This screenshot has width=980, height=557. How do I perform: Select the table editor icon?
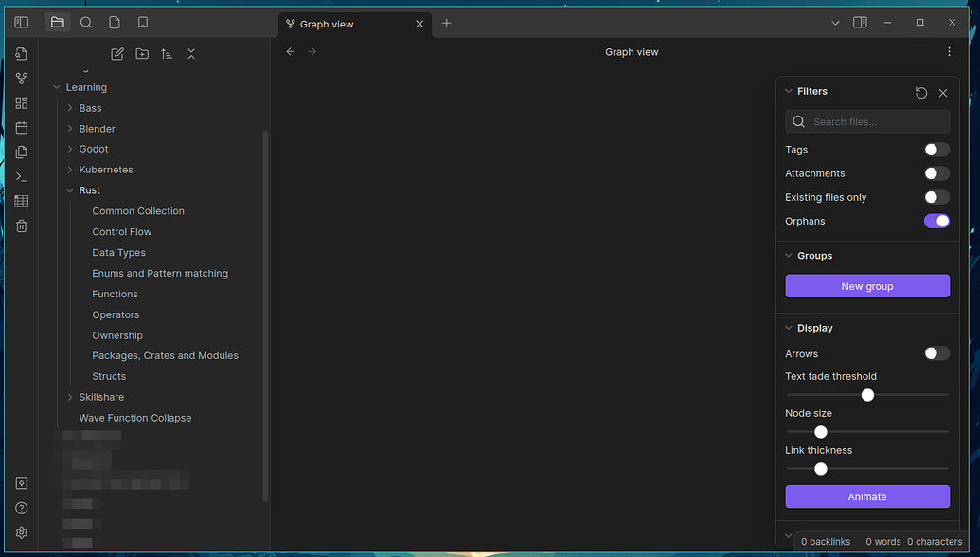point(21,201)
